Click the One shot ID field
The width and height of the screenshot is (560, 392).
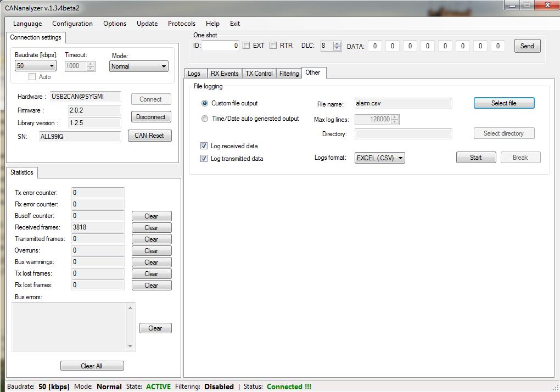(221, 46)
